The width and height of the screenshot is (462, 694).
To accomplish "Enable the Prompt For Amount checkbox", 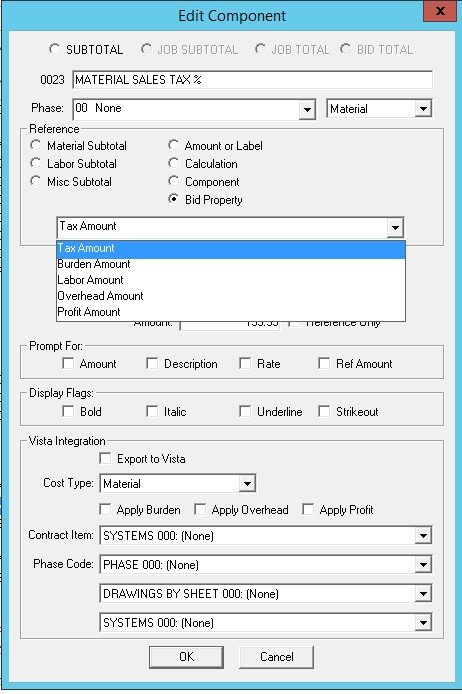I will click(68, 363).
